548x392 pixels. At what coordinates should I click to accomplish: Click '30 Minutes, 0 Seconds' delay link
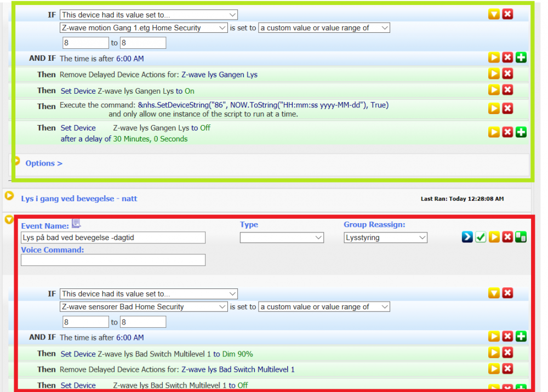point(150,139)
